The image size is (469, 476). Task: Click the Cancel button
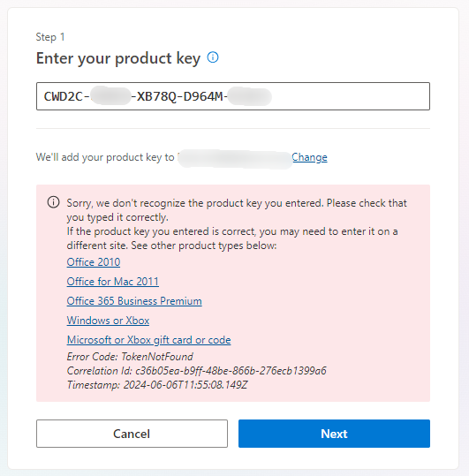click(x=132, y=434)
